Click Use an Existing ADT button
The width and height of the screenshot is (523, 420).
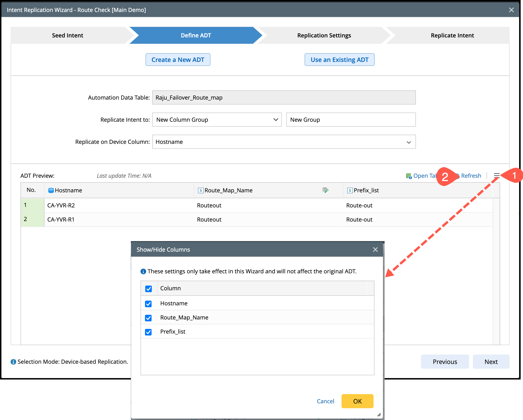339,60
